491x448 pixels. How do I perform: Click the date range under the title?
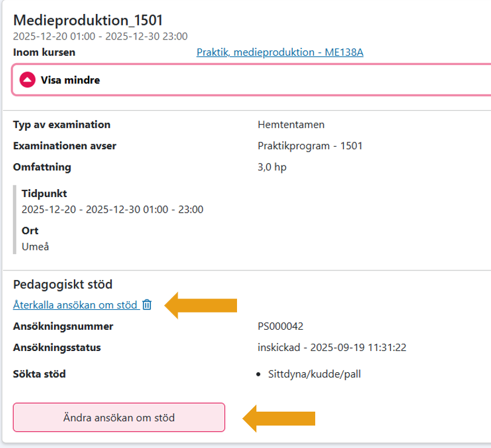pyautogui.click(x=100, y=36)
